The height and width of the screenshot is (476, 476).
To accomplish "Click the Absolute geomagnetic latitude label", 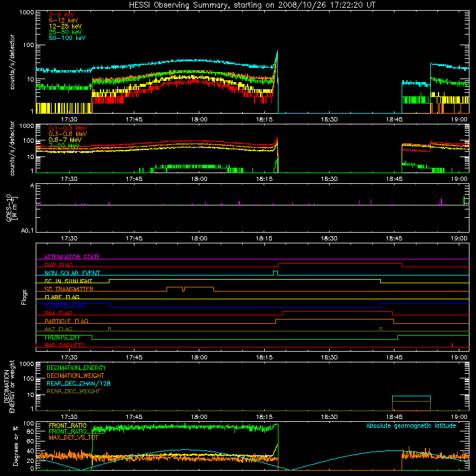I will [411, 425].
